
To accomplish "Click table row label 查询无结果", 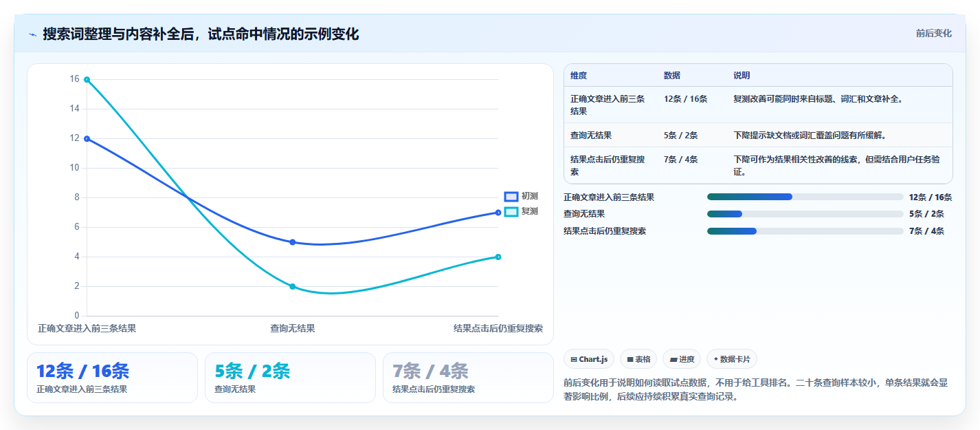I will 591,136.
